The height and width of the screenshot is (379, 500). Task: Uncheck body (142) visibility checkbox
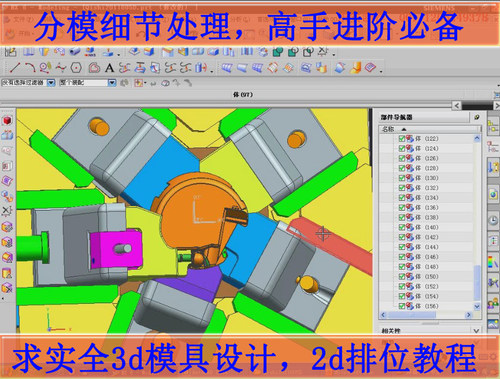(x=402, y=237)
